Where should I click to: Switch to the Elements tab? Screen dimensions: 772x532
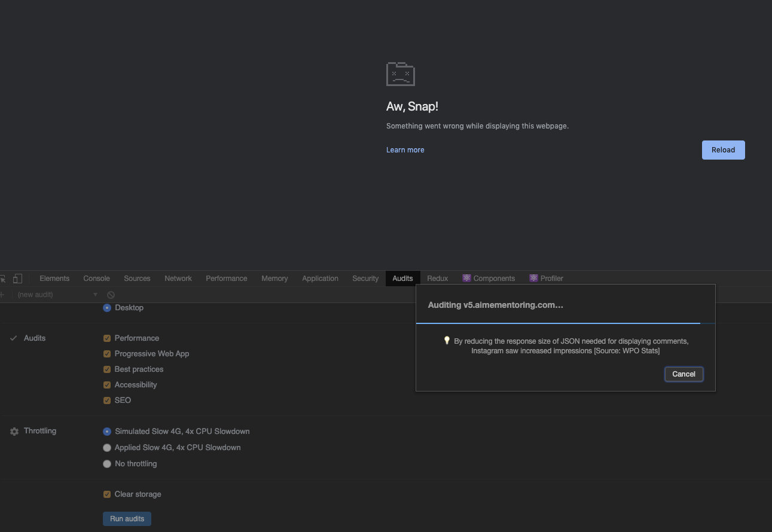point(54,279)
